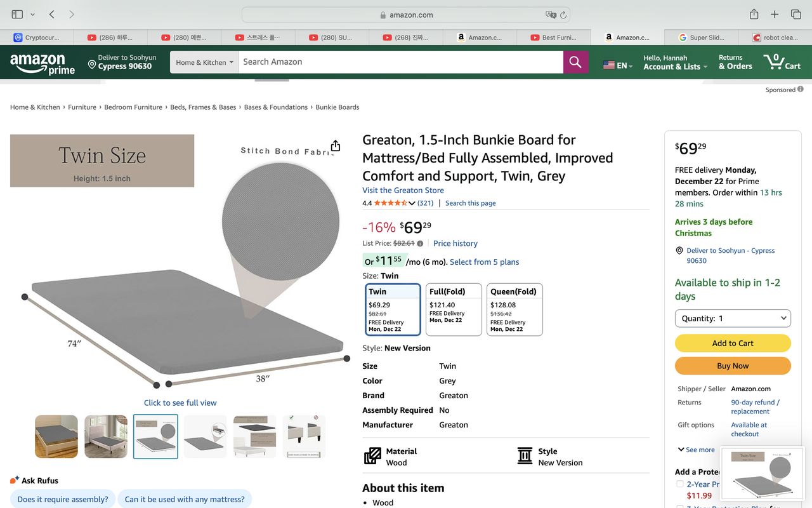Click the Safari share toolbar icon
The image size is (812, 508).
coord(754,14)
